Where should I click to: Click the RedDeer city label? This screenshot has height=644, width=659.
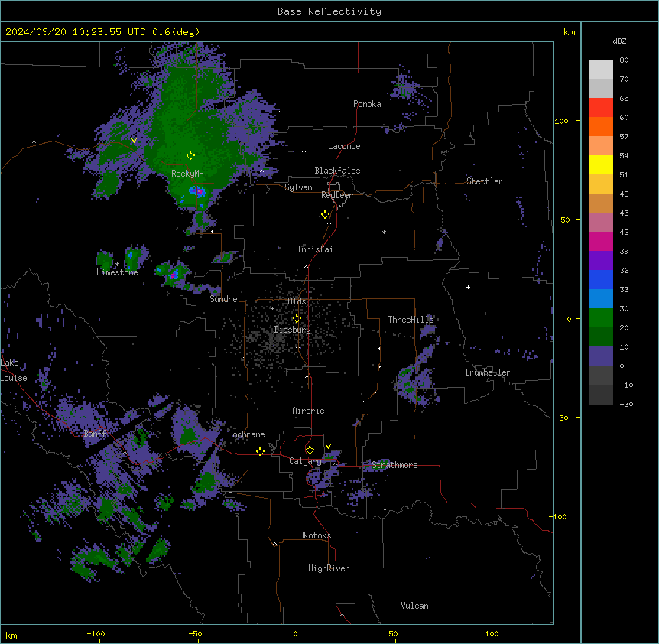[336, 195]
